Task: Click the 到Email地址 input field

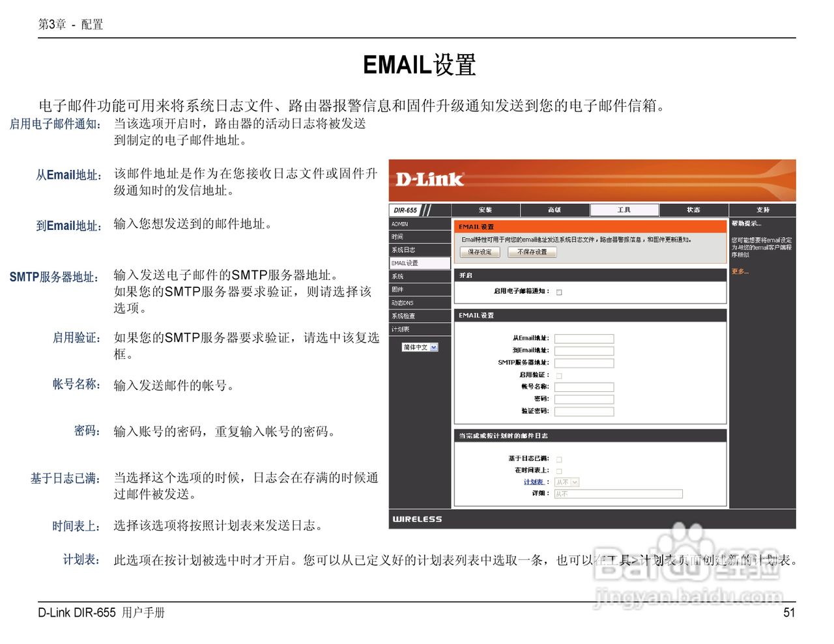Action: coord(584,351)
